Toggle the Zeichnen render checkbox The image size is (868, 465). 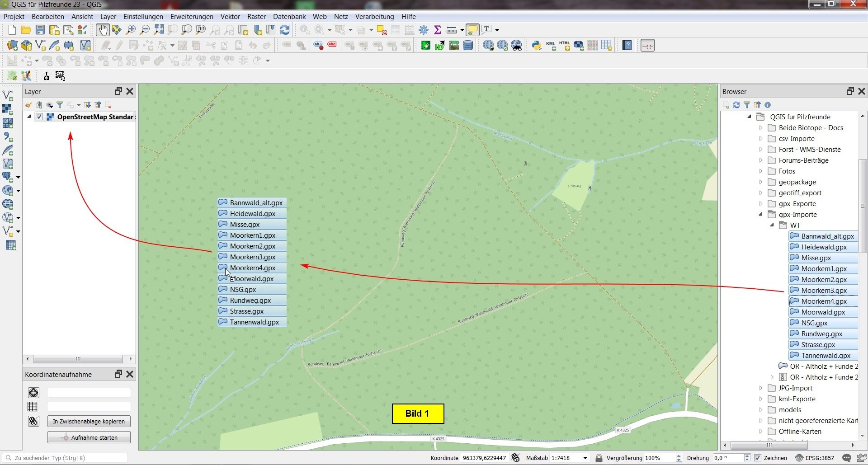[758, 458]
